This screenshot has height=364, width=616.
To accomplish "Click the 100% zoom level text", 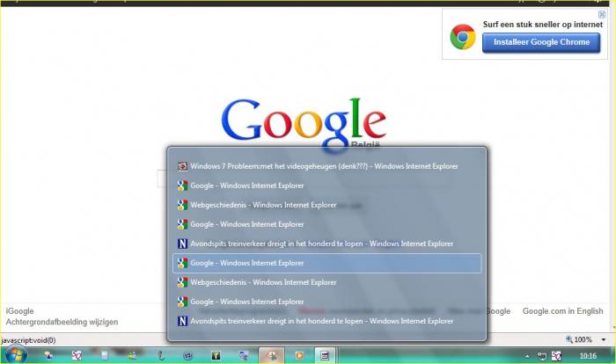I will (x=583, y=339).
